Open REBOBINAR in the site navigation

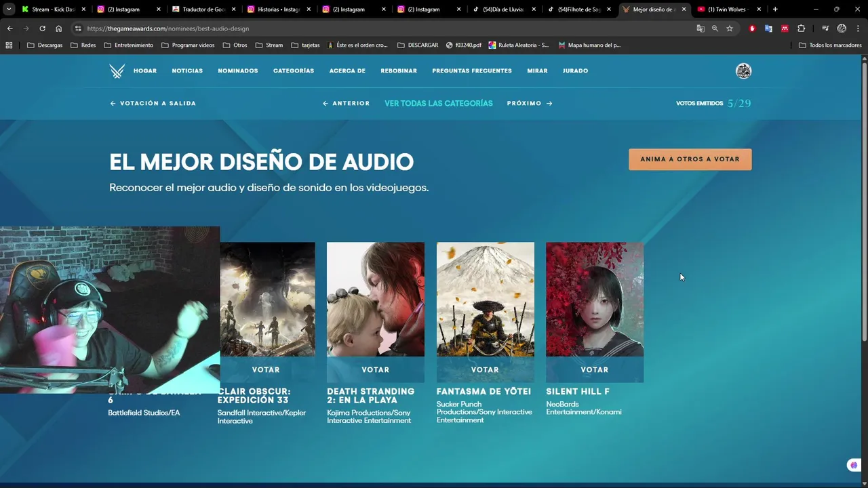(x=399, y=71)
